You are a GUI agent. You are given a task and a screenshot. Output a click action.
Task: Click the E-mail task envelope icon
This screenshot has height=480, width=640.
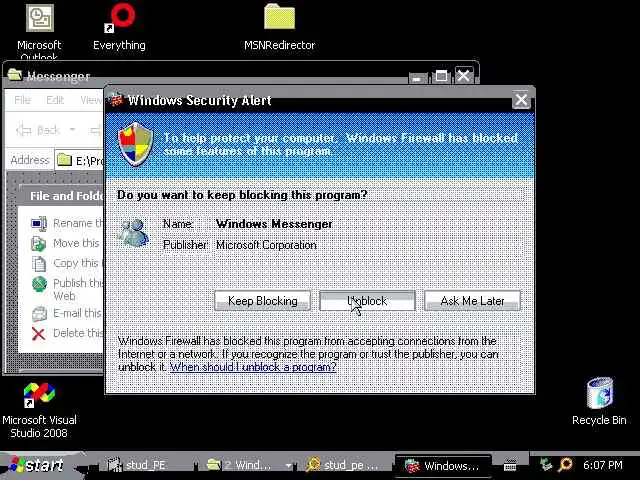(39, 313)
